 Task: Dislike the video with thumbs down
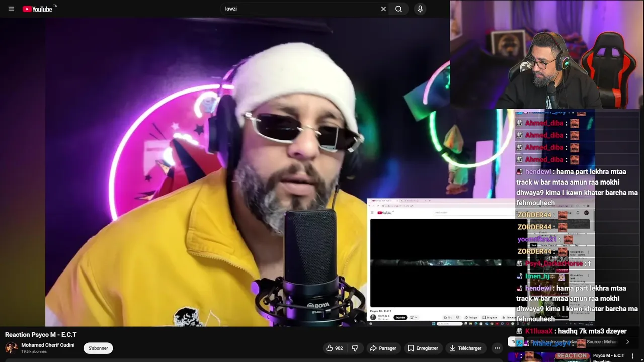click(355, 348)
